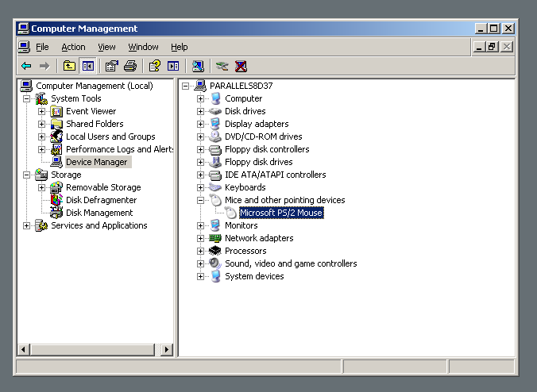Select Disk Management in the tree
The image size is (537, 392).
[99, 213]
